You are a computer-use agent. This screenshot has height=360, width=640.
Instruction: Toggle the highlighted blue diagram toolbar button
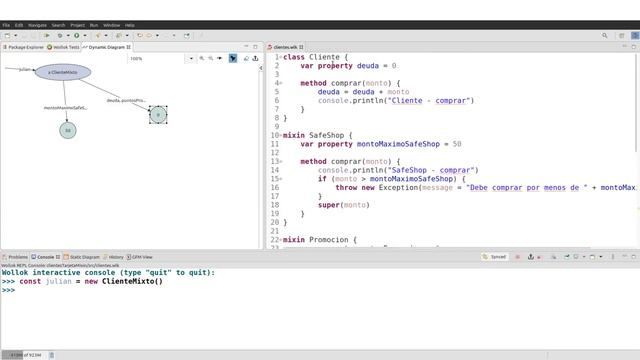point(233,59)
